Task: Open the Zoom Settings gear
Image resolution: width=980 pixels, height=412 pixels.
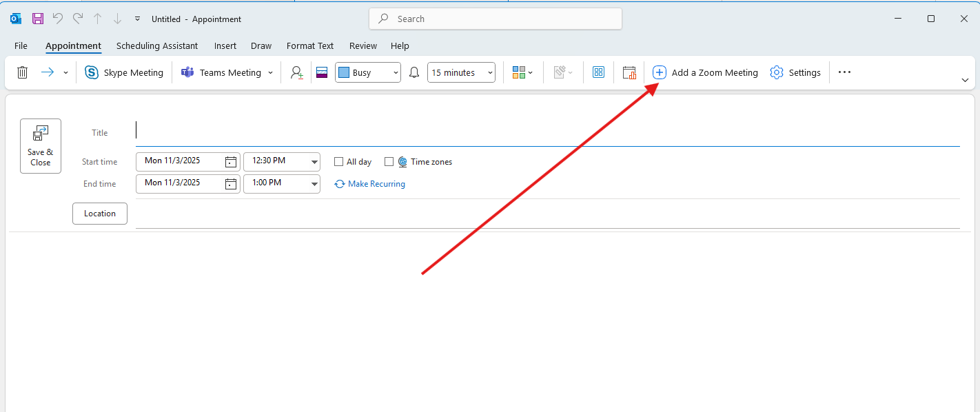Action: click(x=795, y=72)
